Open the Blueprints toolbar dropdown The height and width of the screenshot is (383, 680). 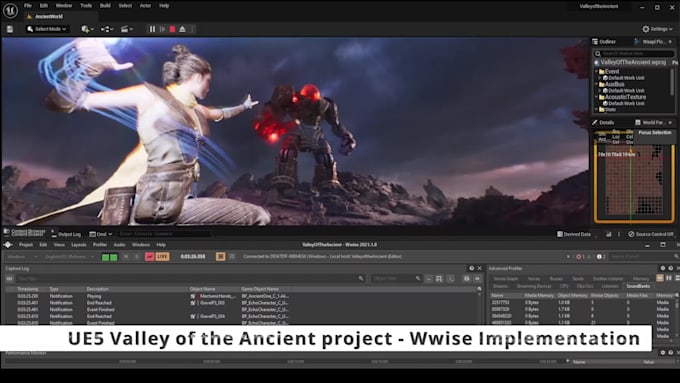pyautogui.click(x=107, y=29)
